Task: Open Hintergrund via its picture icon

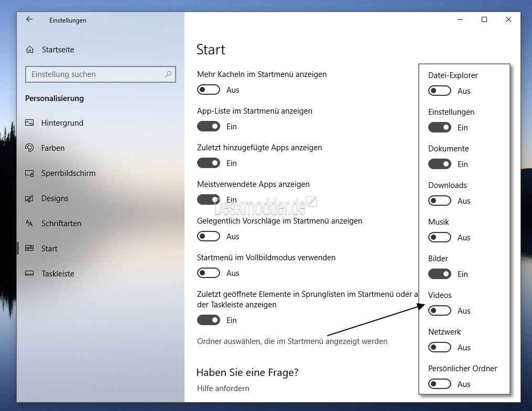Action: tap(29, 123)
